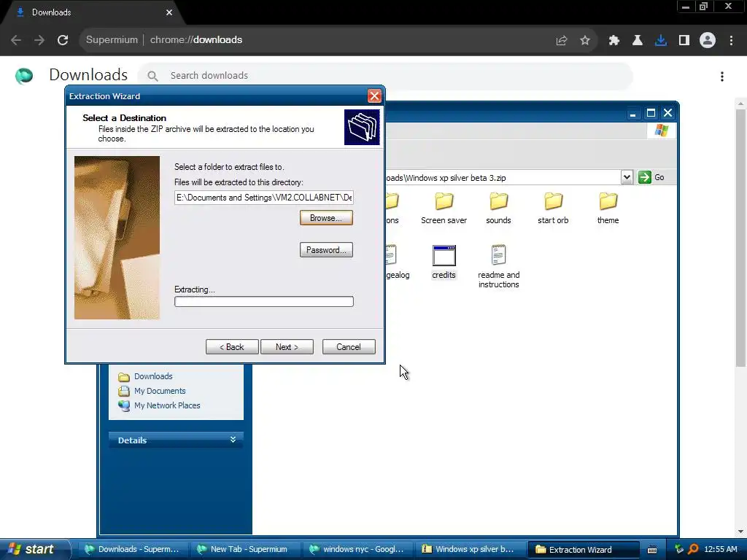Open the profile avatar icon

(x=708, y=40)
